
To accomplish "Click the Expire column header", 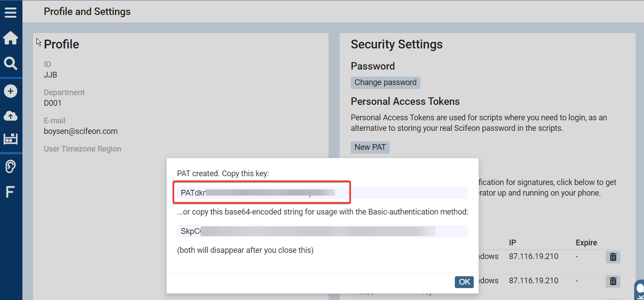I will 586,243.
